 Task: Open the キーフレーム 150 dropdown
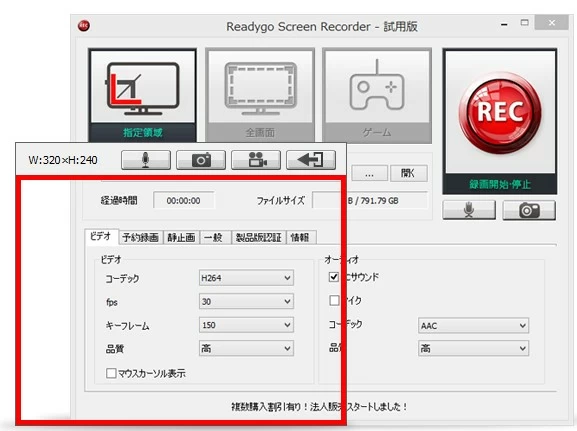click(246, 325)
